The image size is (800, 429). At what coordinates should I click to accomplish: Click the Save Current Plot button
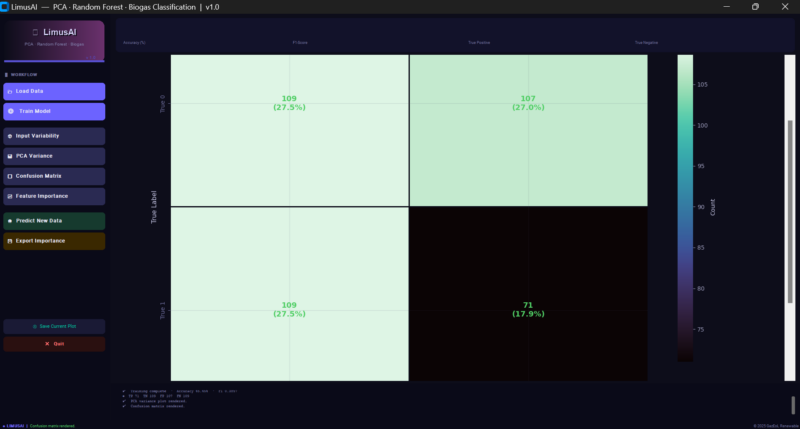click(x=54, y=326)
